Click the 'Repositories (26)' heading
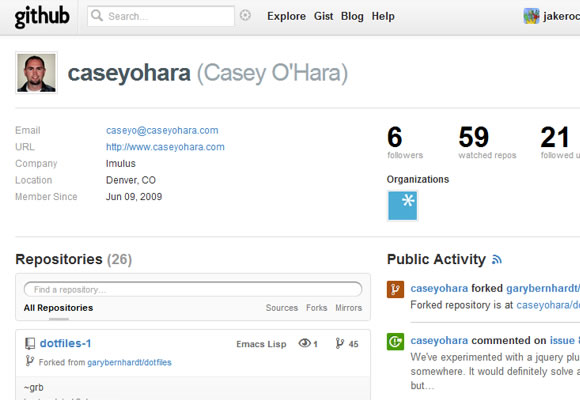The image size is (580, 400). pyautogui.click(x=74, y=259)
